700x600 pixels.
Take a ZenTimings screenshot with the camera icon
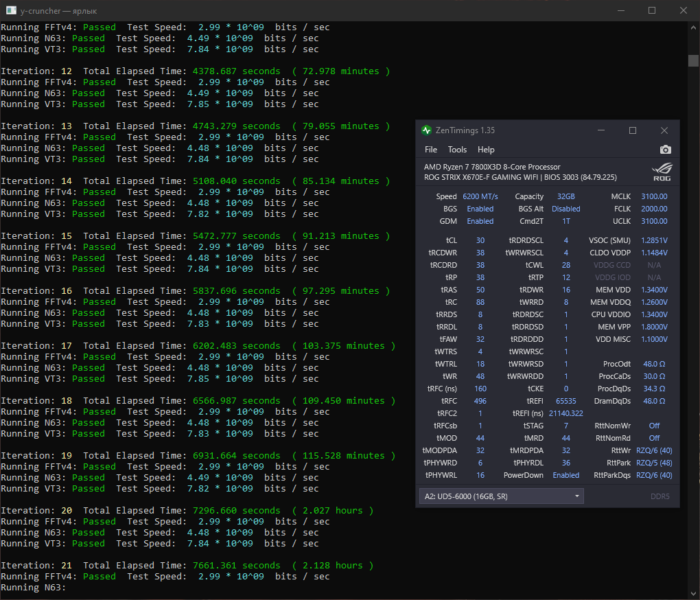click(665, 150)
